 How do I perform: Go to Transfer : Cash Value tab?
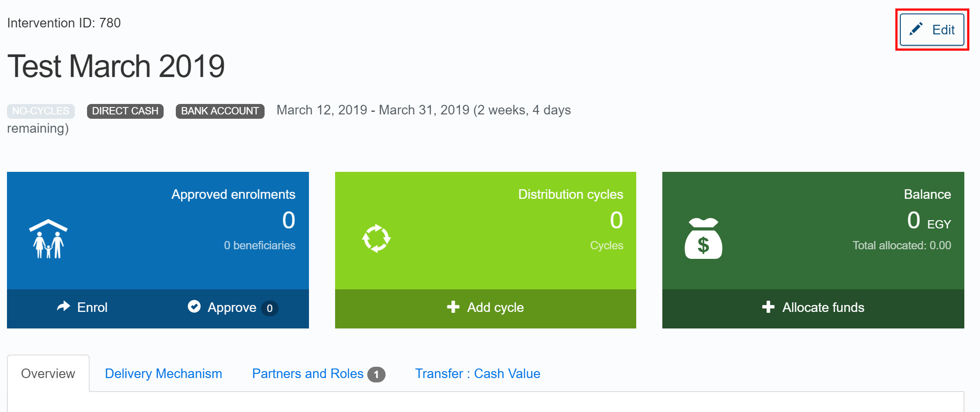[477, 374]
